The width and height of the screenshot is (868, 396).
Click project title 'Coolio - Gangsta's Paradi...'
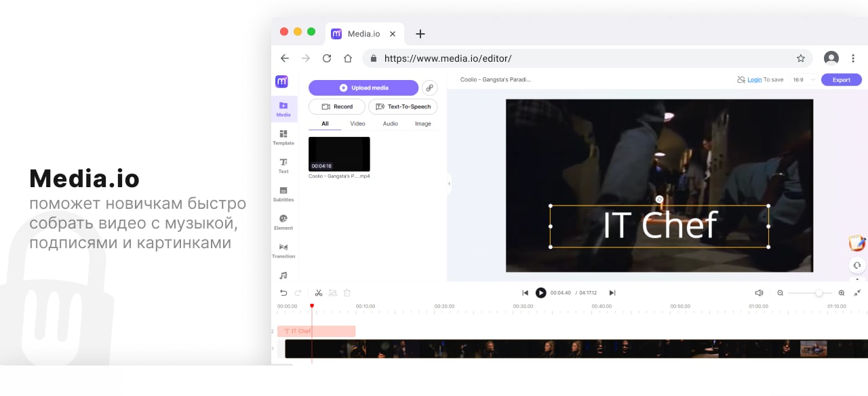(495, 80)
